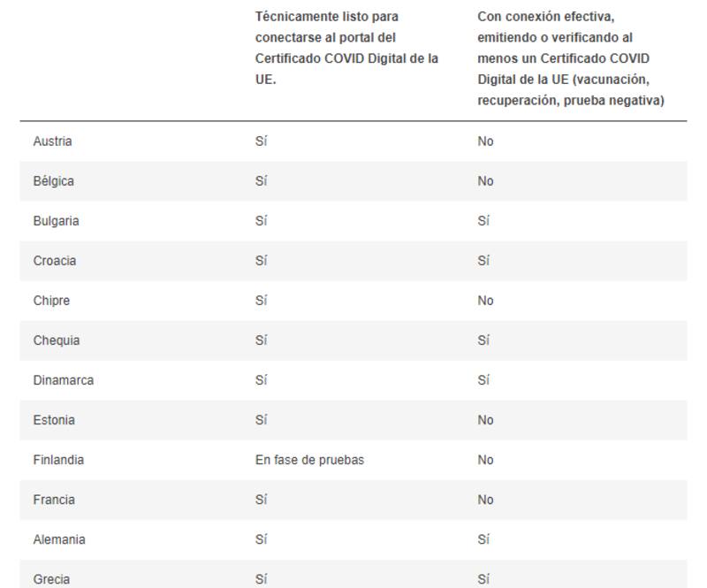This screenshot has width=707, height=588.
Task: Click the Austria country name cell
Action: click(53, 141)
